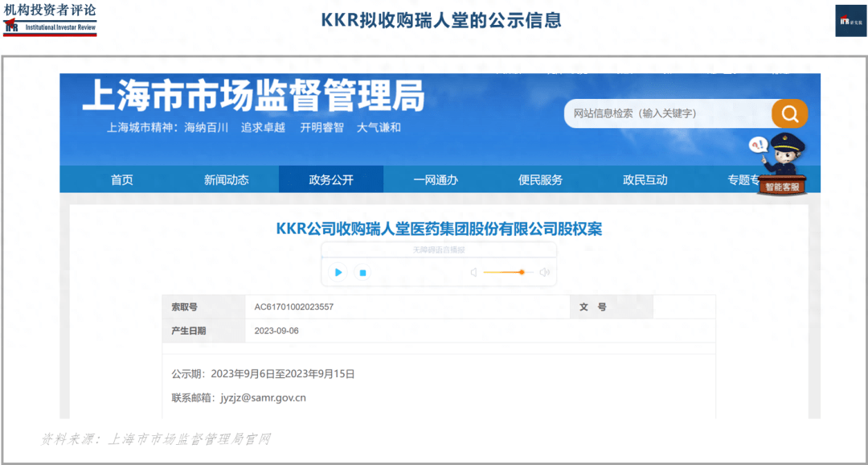Adjust the orange volume slider
Image resolution: width=868 pixels, height=465 pixels.
pos(522,273)
